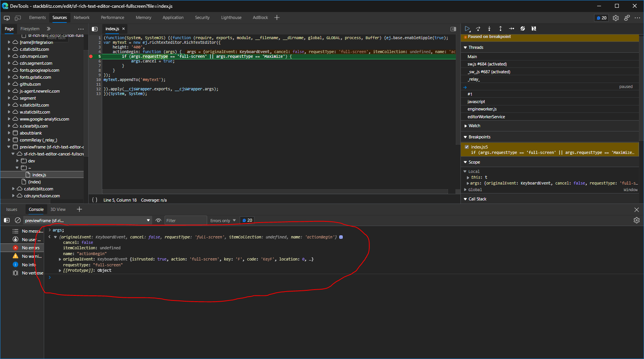This screenshot has height=359, width=644.
Task: Switch to the Network tab
Action: pos(81,18)
